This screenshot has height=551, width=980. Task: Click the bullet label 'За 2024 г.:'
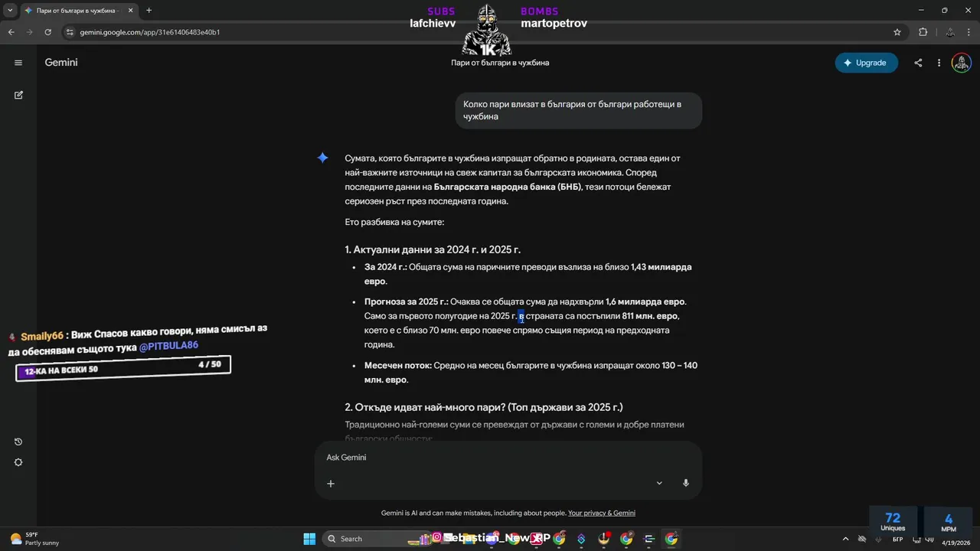(386, 267)
